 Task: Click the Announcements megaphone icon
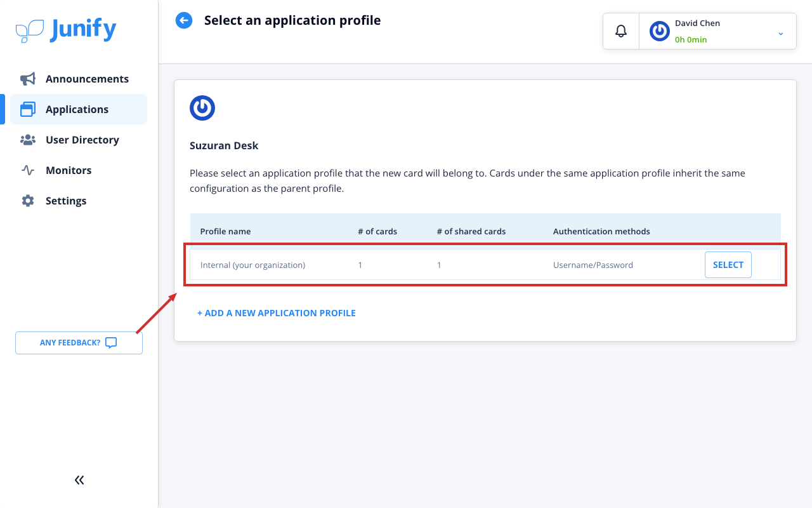point(28,79)
